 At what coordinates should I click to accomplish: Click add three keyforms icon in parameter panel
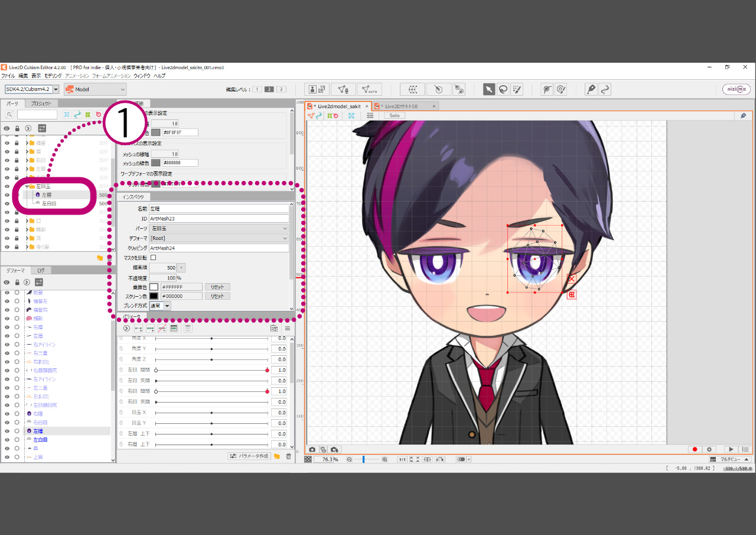click(150, 328)
